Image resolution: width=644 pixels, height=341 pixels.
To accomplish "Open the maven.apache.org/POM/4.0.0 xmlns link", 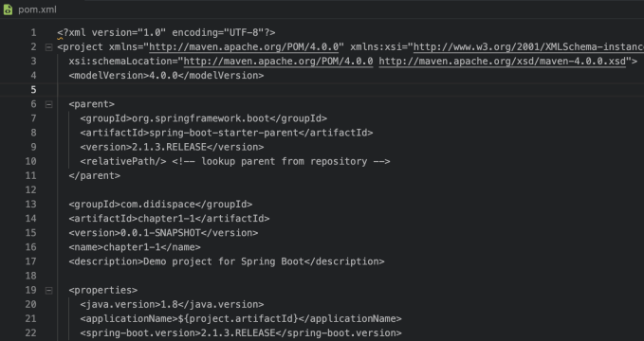I will tap(244, 46).
